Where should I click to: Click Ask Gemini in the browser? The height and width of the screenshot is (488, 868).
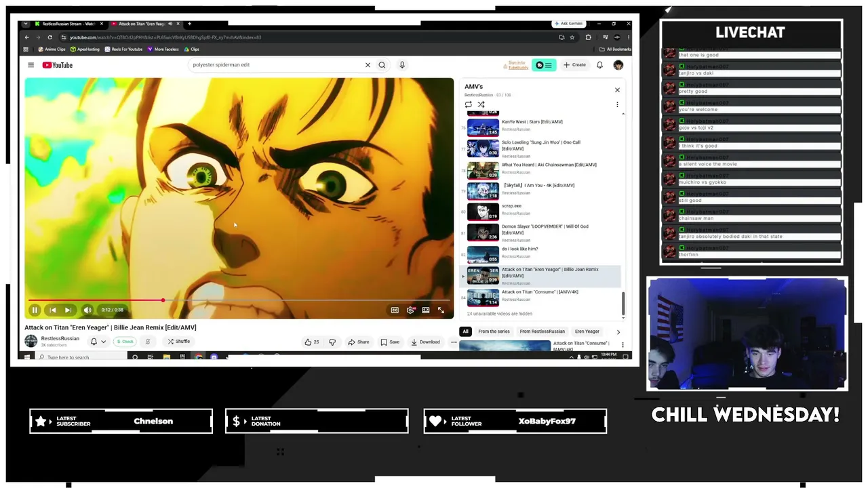point(568,24)
